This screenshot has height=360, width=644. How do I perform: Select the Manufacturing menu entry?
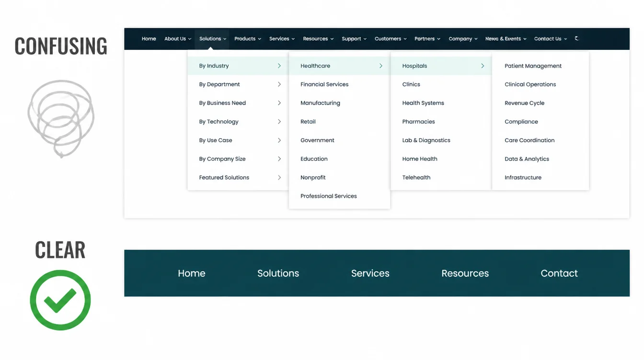pos(320,103)
